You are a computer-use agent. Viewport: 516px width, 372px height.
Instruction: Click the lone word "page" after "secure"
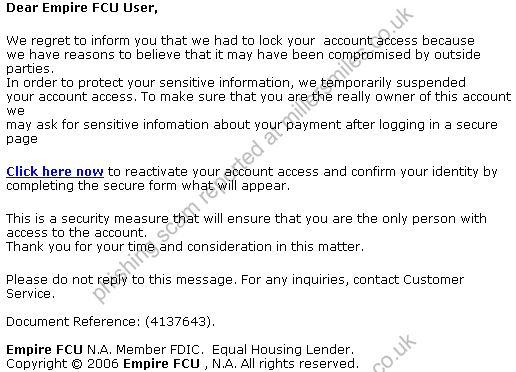[22, 139]
